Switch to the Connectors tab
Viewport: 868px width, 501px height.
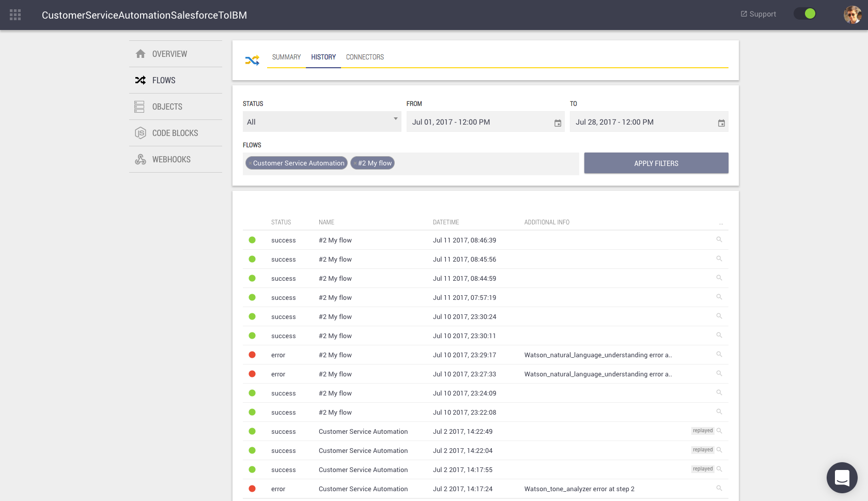(365, 57)
